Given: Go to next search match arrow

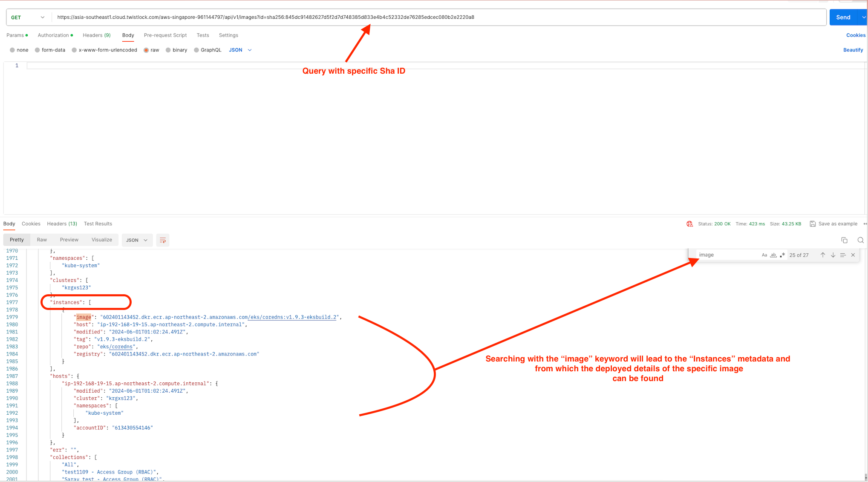Looking at the screenshot, I should click(x=833, y=255).
